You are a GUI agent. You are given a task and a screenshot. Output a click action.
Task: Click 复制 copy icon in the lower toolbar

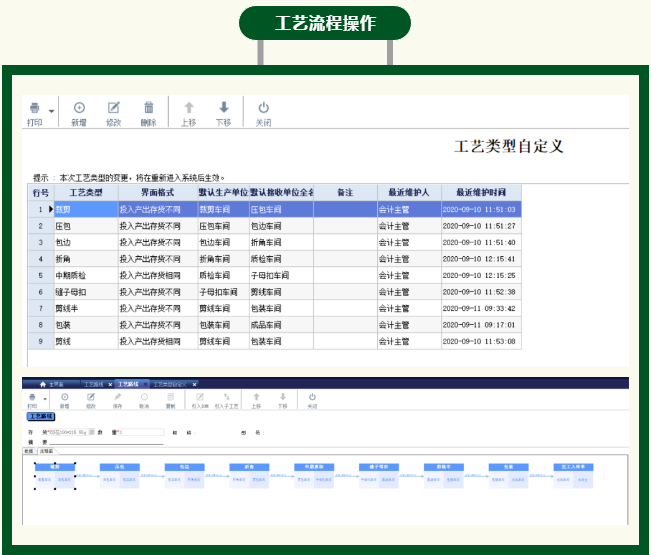point(170,397)
